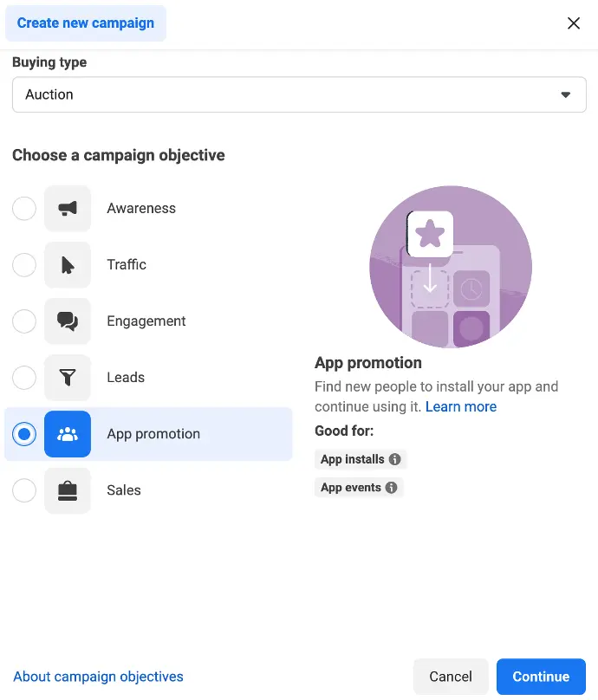Click the Sales briefcase icon
The width and height of the screenshot is (598, 700).
tap(68, 490)
